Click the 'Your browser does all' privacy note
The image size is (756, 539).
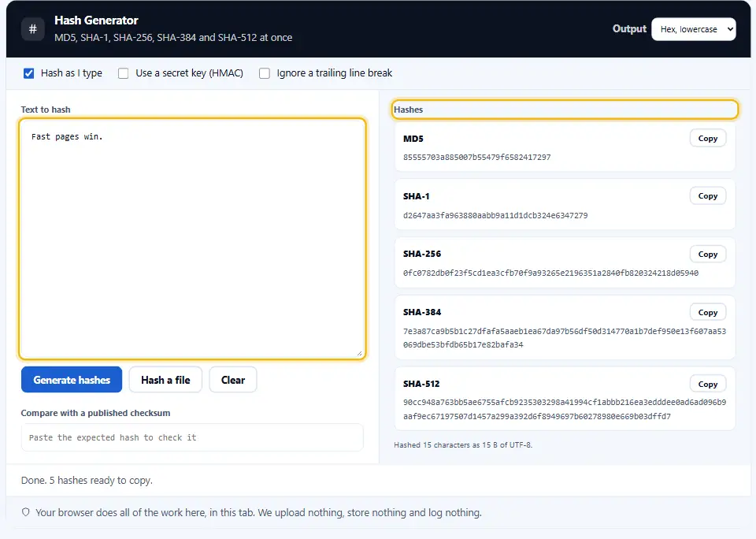[258, 512]
